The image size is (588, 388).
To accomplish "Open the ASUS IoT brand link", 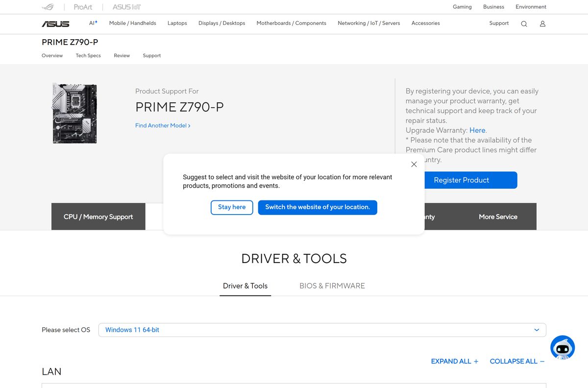I will 126,7.
